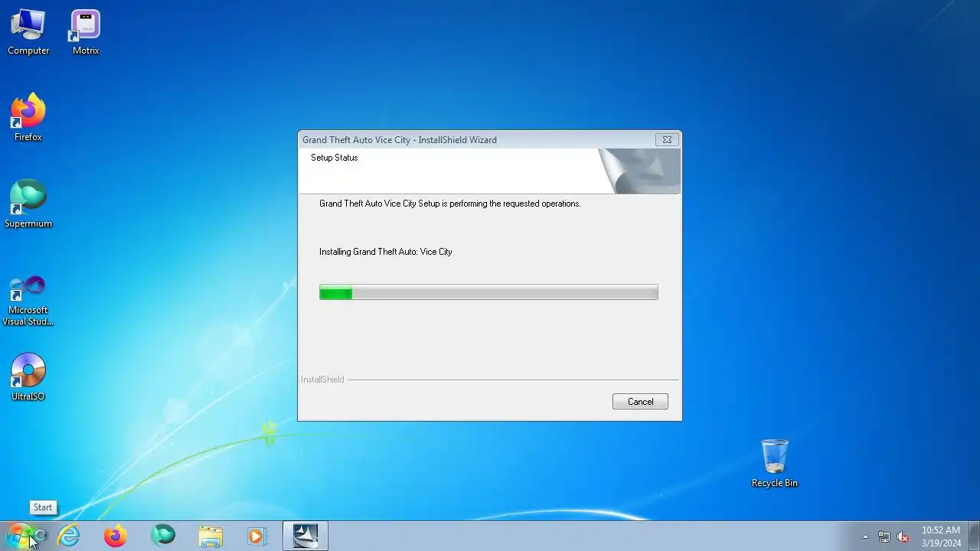The image size is (980, 551).
Task: Click the muted volume tray icon
Action: click(903, 536)
